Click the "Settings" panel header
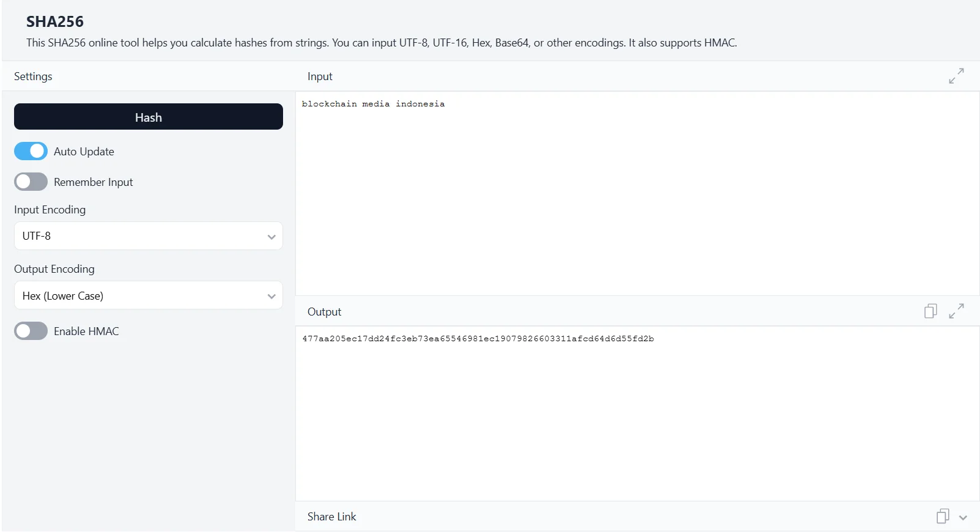 (33, 76)
